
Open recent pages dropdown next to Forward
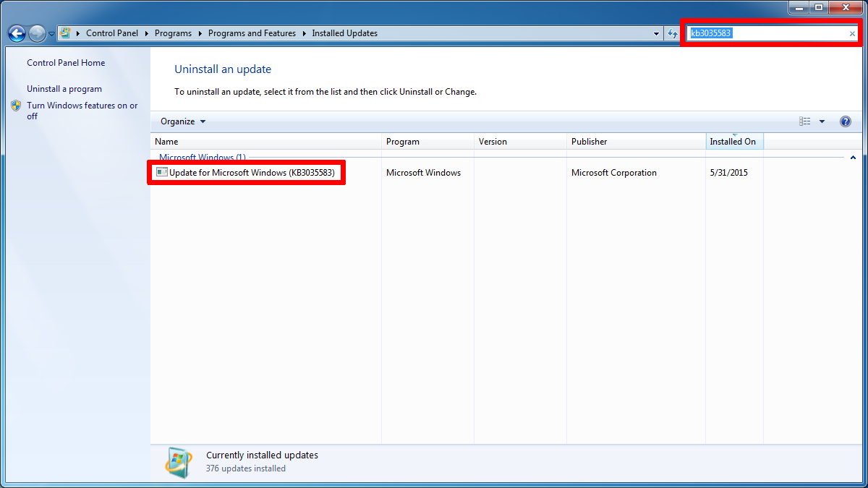[x=52, y=34]
